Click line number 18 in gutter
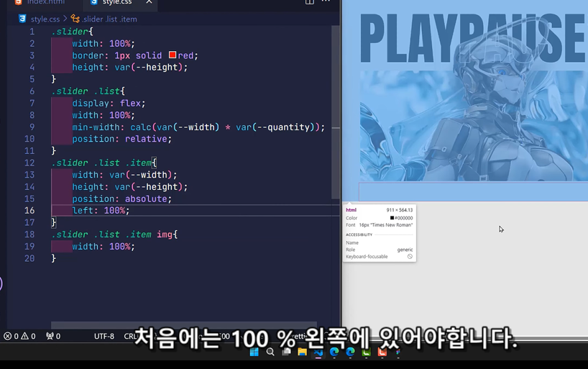The height and width of the screenshot is (369, 588). (29, 234)
